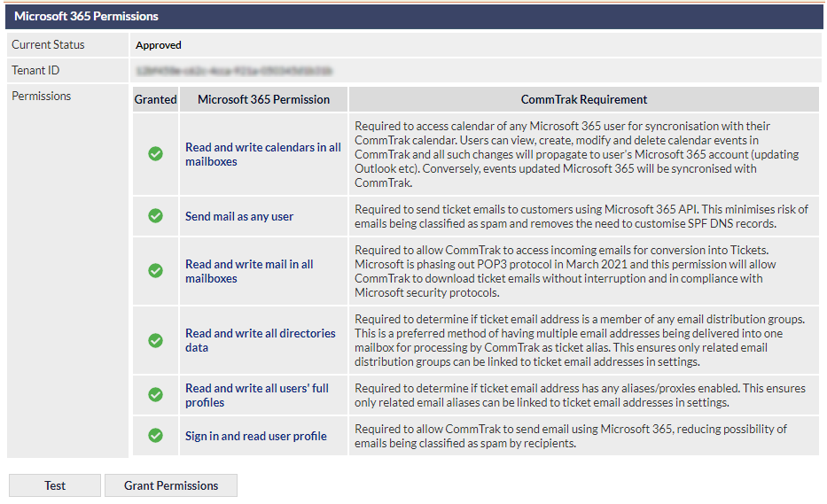
Task: Open Read and write mail in all mailboxes link
Action: point(249,271)
